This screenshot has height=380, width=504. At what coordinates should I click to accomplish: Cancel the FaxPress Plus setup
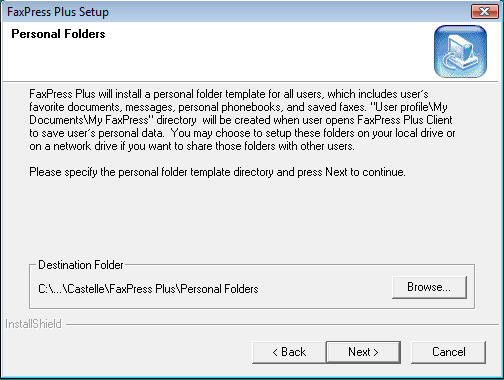click(448, 352)
